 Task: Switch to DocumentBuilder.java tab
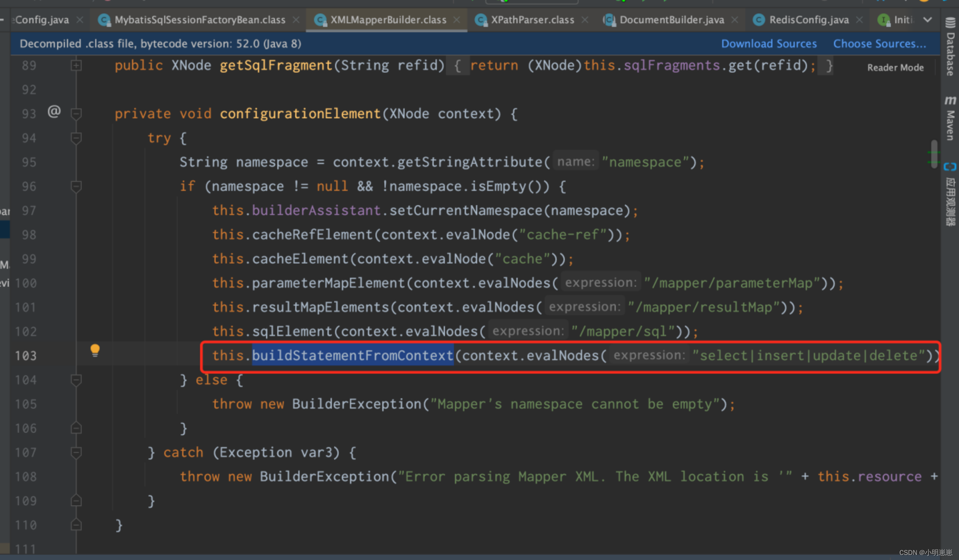[671, 19]
